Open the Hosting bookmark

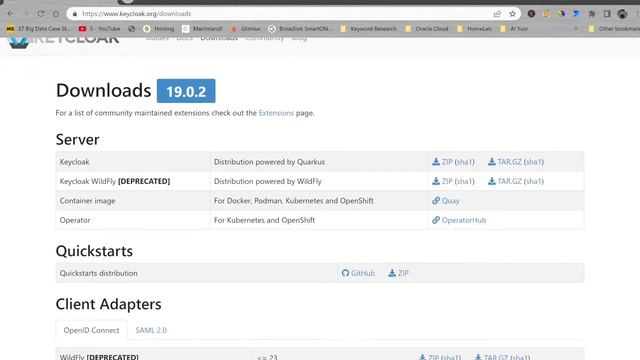pos(159,29)
